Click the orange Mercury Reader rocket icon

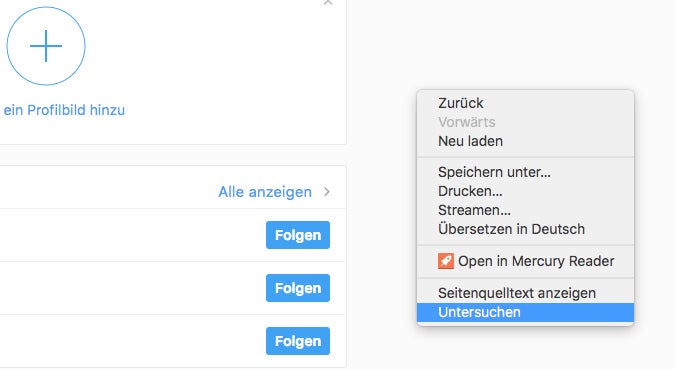[446, 261]
